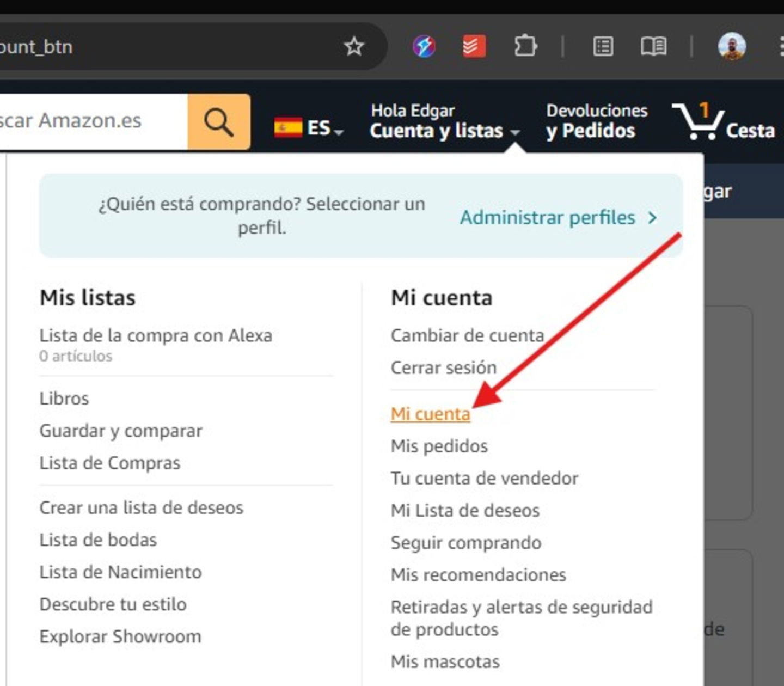Open the orange Mi cuenta link
This screenshot has height=686, width=784.
click(431, 414)
